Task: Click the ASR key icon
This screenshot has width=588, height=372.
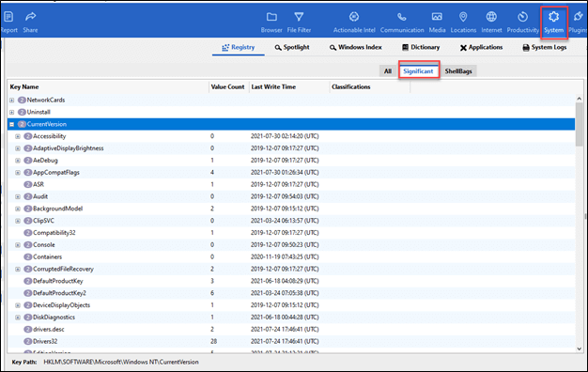Action: [x=28, y=184]
